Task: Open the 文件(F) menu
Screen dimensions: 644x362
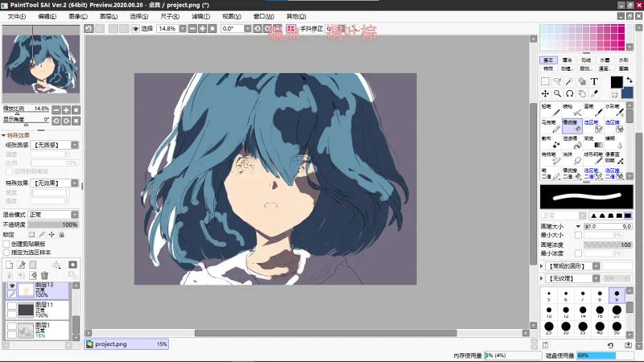Action: (17, 16)
